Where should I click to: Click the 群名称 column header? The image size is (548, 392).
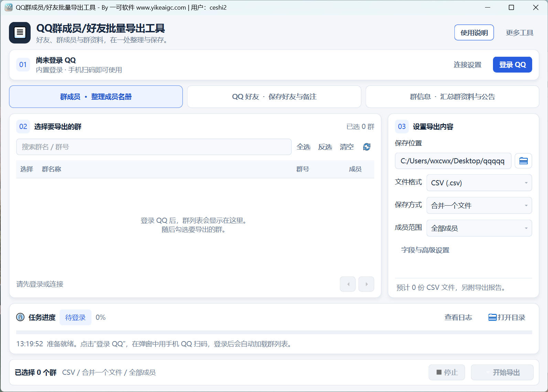[x=52, y=169]
